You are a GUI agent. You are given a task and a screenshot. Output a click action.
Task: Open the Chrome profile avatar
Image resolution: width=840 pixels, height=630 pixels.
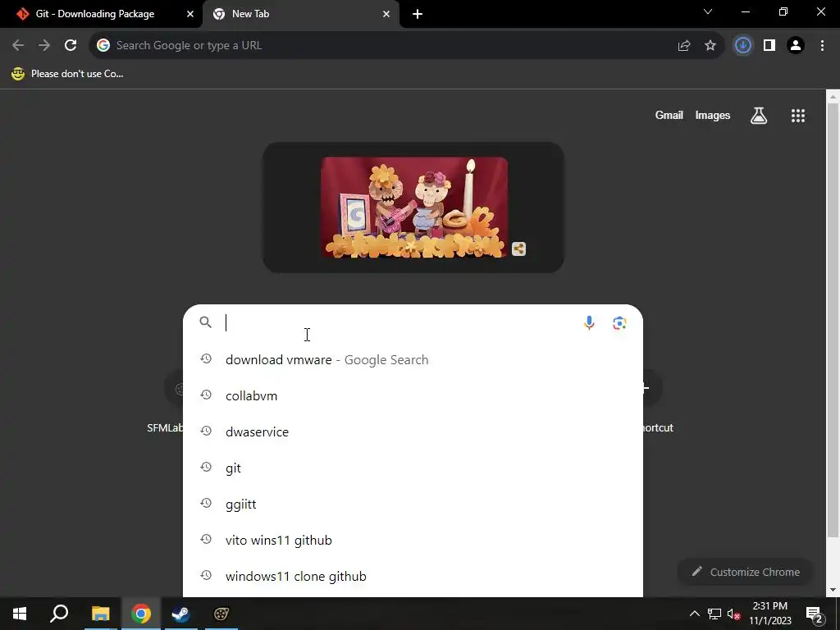coord(796,46)
